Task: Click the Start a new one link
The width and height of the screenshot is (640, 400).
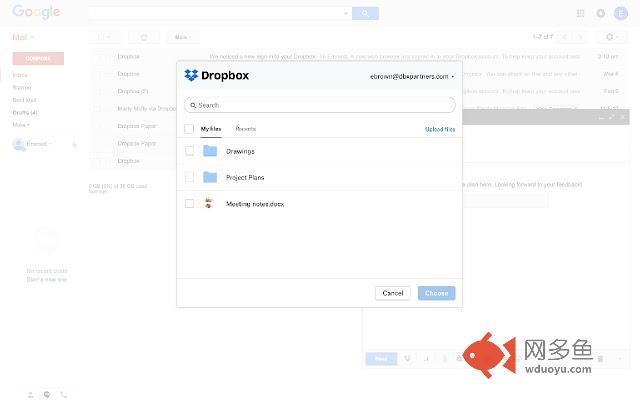Action: (47, 280)
